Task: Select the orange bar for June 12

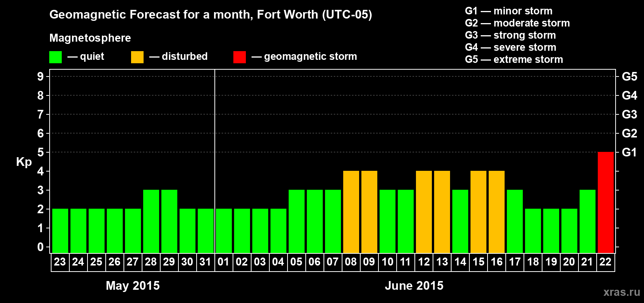Action: (424, 212)
